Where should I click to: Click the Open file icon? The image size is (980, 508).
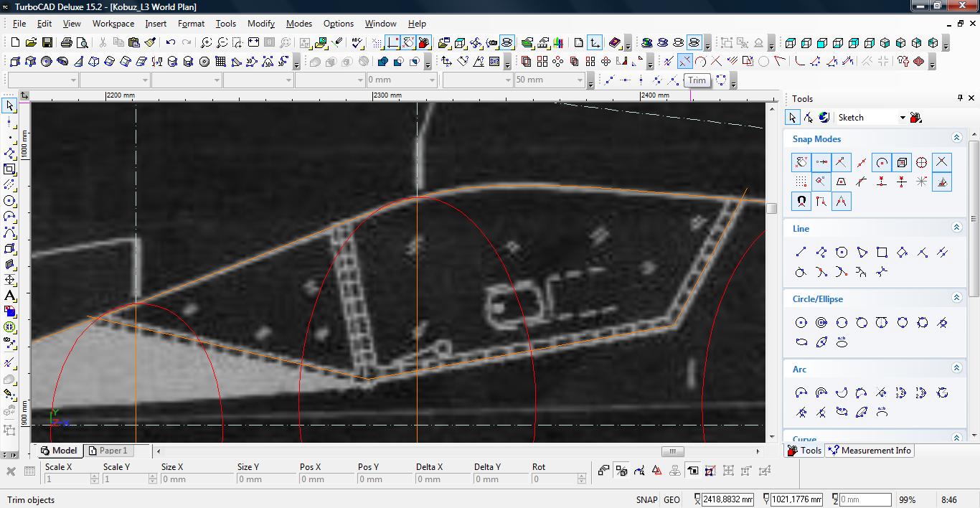point(32,43)
